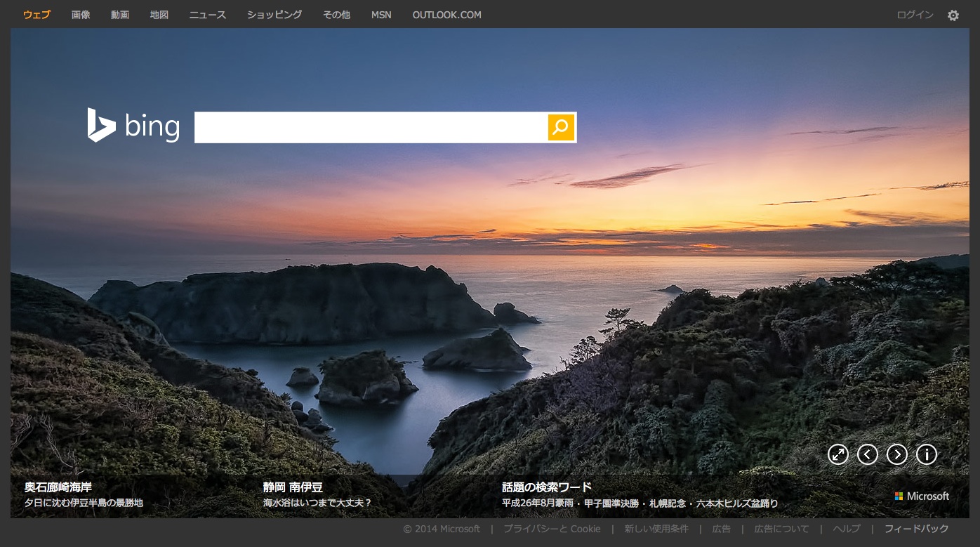Viewport: 980px width, 547px height.
Task: Click the Bing logo
Action: (x=133, y=126)
